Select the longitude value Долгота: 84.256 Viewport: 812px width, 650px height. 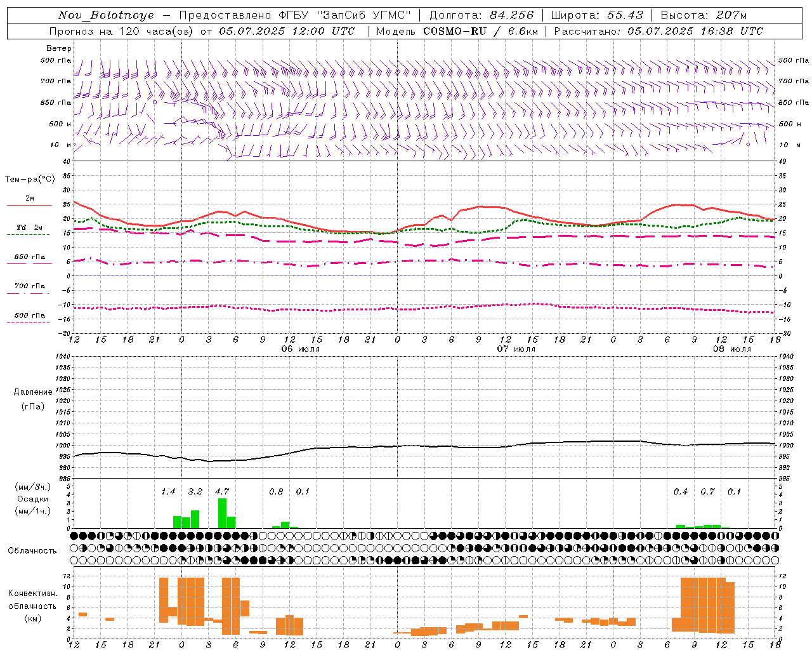pyautogui.click(x=482, y=15)
